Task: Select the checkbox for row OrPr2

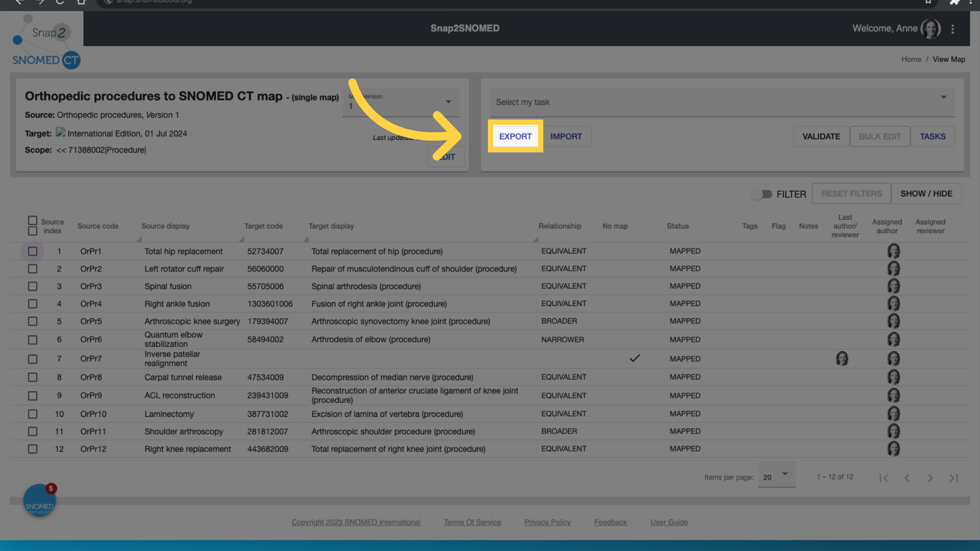Action: 33,269
